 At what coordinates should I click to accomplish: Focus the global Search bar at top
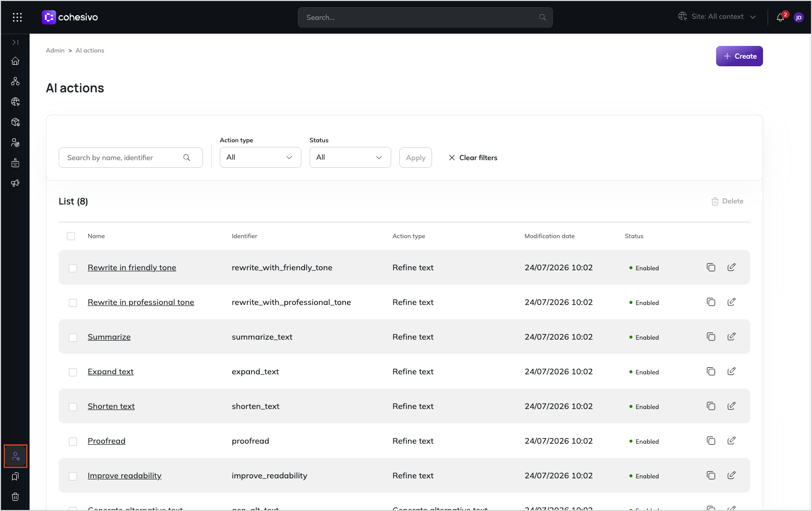(425, 17)
